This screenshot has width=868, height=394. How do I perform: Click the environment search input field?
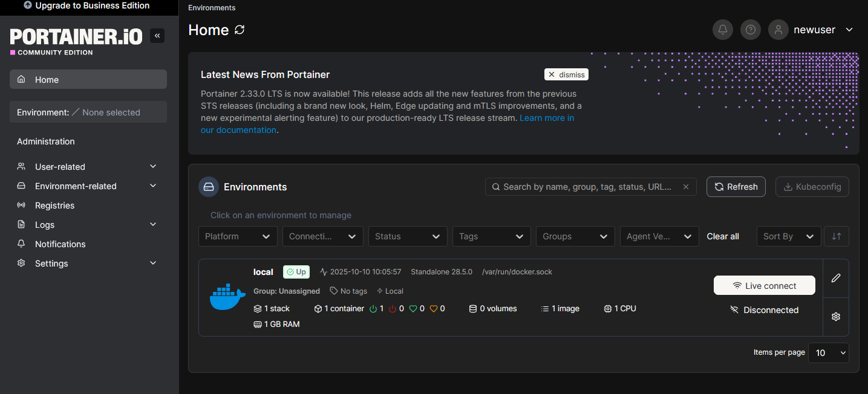[x=587, y=187]
